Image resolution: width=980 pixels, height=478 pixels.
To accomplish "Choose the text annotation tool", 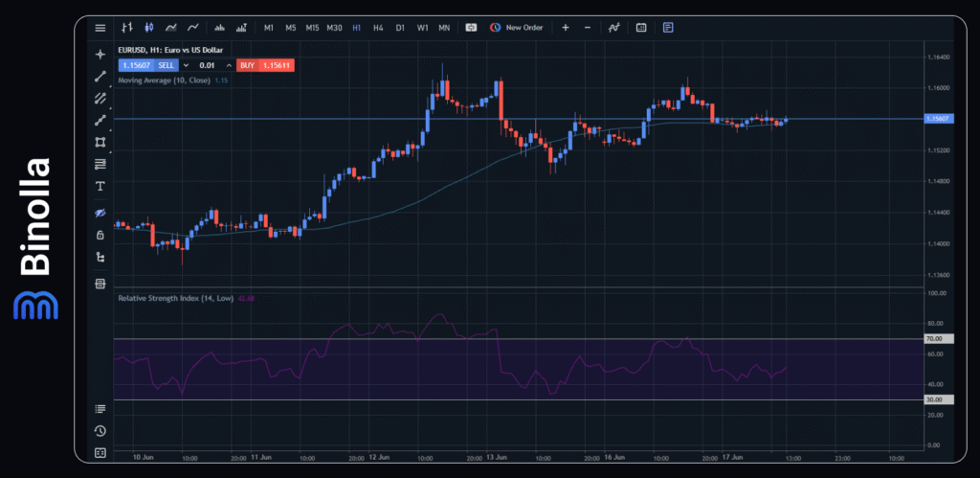I will pyautogui.click(x=100, y=186).
